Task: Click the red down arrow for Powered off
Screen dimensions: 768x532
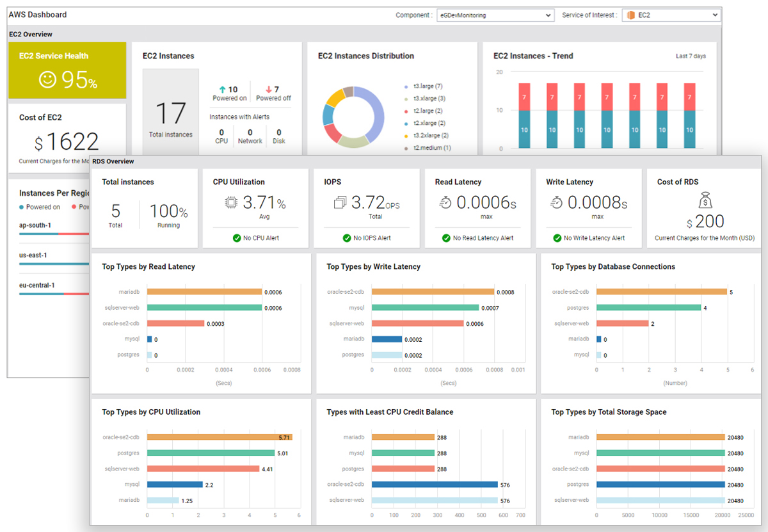Action: pyautogui.click(x=268, y=90)
